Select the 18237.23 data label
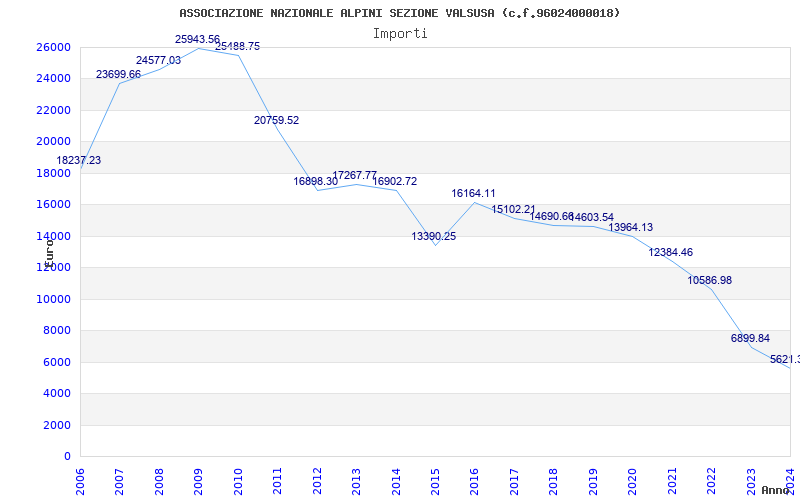 coord(79,160)
